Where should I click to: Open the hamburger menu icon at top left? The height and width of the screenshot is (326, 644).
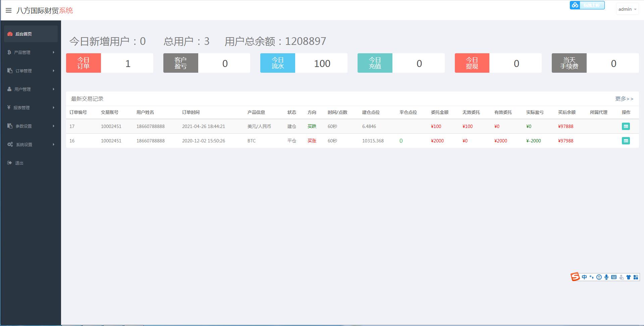pyautogui.click(x=9, y=10)
